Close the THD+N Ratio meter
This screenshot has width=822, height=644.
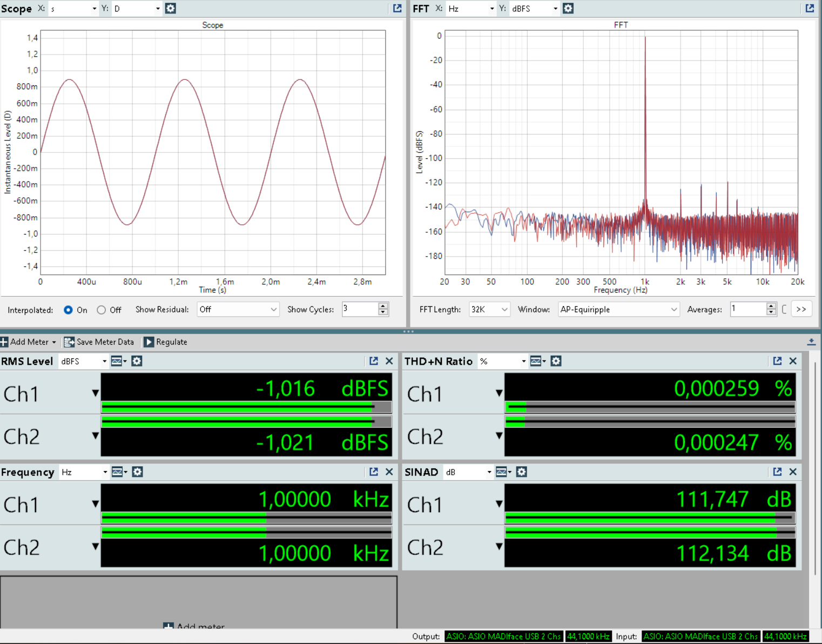pyautogui.click(x=792, y=361)
